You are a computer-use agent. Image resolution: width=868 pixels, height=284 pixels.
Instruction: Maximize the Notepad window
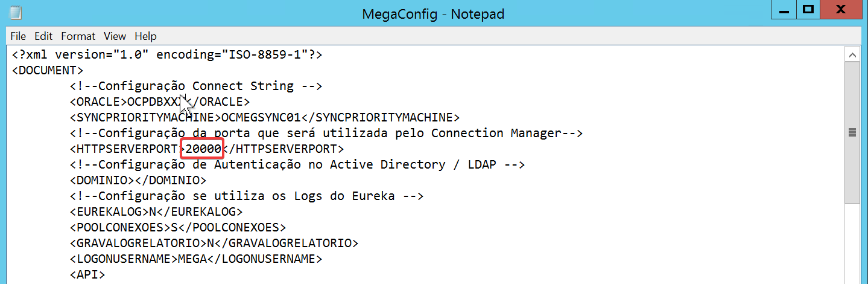(808, 9)
